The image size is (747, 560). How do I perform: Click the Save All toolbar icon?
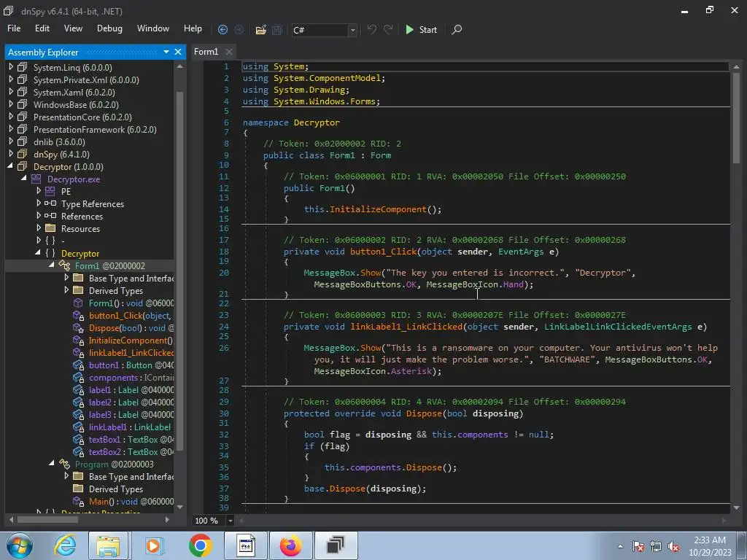click(276, 29)
